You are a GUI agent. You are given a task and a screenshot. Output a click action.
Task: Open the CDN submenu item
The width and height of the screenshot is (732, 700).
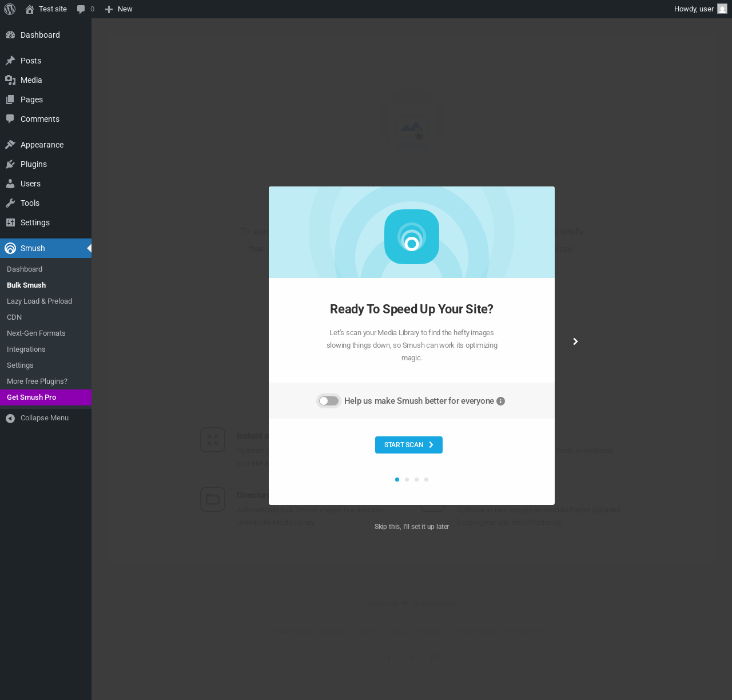click(x=46, y=317)
